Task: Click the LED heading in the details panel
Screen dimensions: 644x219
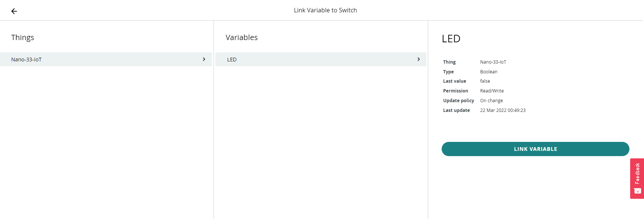Action: (451, 39)
